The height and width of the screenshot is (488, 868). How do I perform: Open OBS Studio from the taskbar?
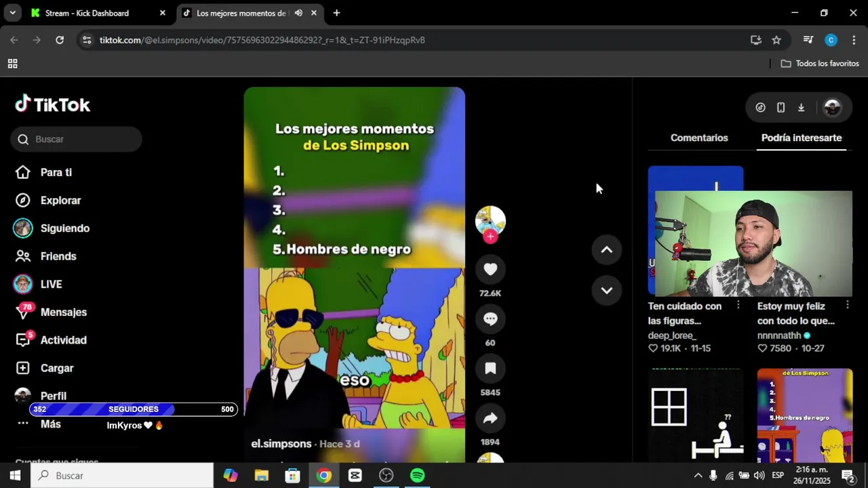point(387,476)
